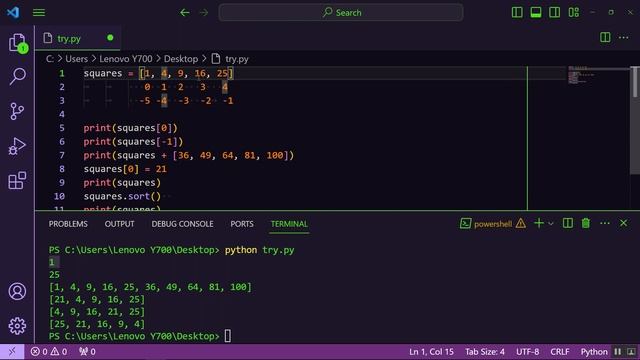Kill terminal with the trash icon
This screenshot has width=640, height=360.
pyautogui.click(x=586, y=223)
